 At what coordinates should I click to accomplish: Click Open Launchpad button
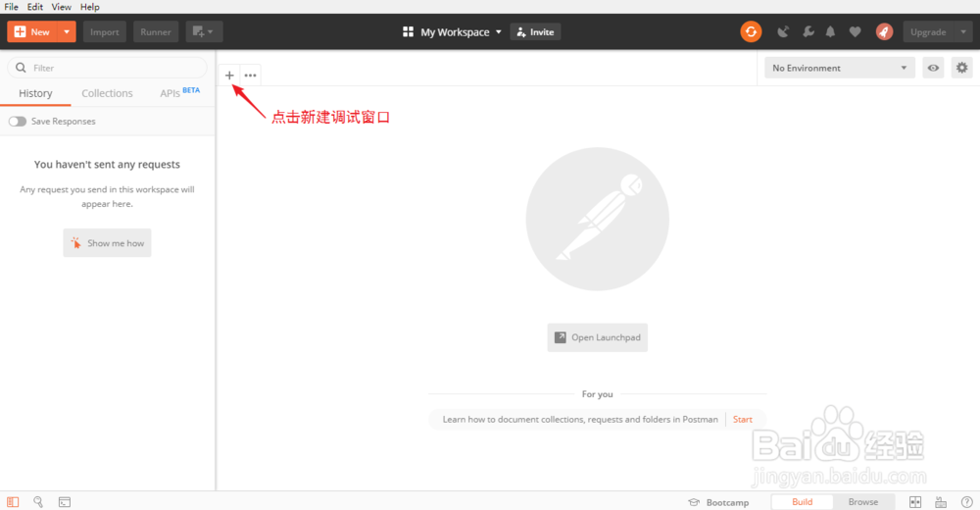click(x=598, y=337)
